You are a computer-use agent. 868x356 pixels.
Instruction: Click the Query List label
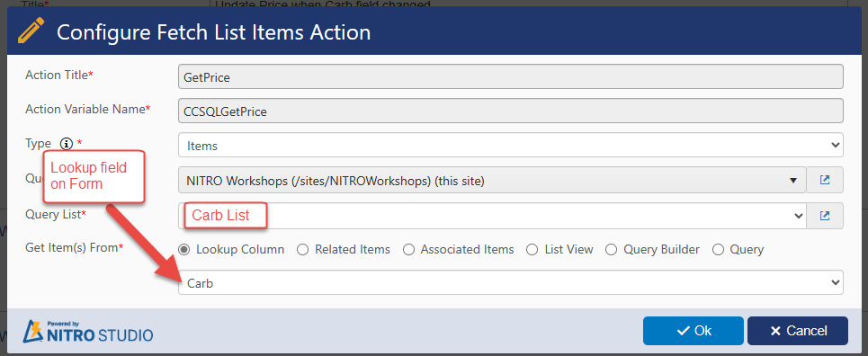tap(56, 214)
